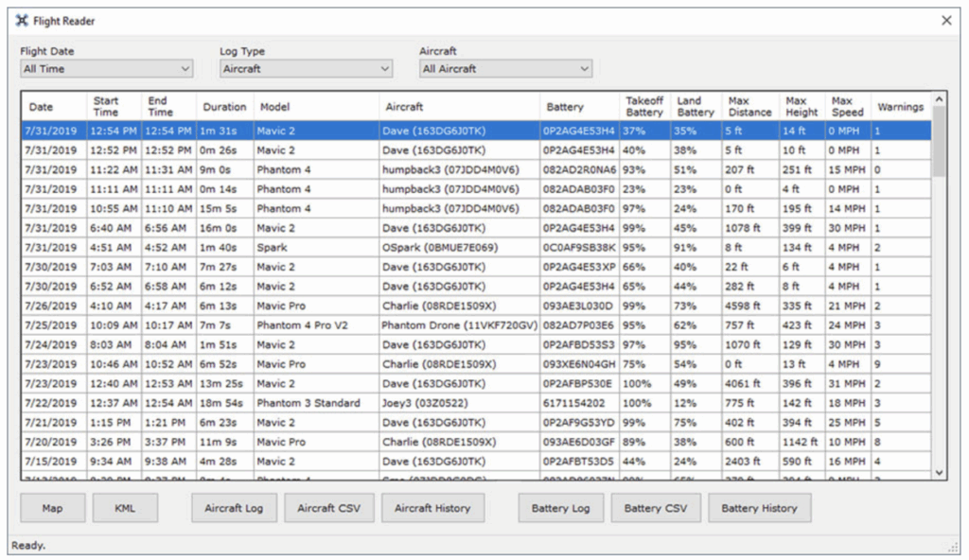Sort by Max Height column header
Image resolution: width=969 pixels, height=560 pixels.
tap(802, 106)
